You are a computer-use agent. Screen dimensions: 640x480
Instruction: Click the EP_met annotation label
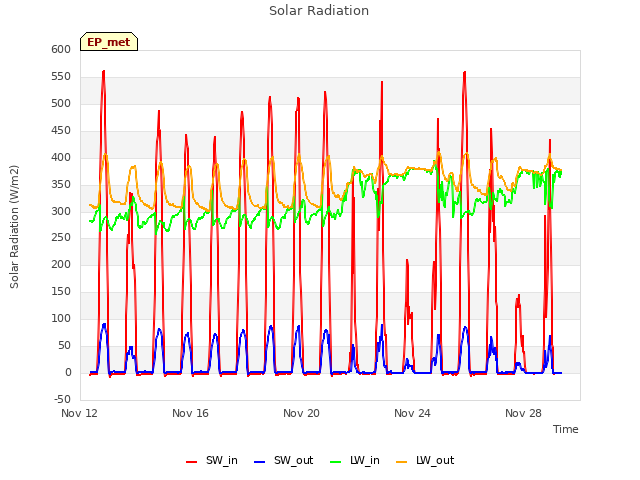pyautogui.click(x=109, y=42)
